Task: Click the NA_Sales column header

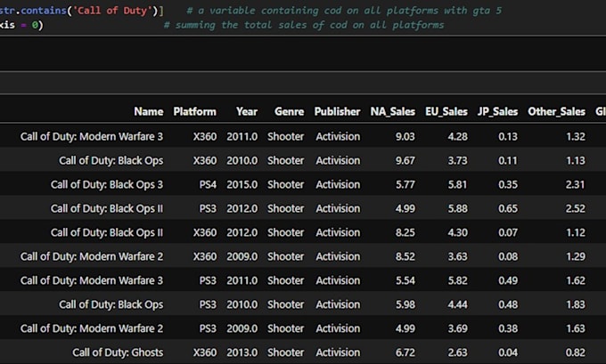Action: [393, 111]
